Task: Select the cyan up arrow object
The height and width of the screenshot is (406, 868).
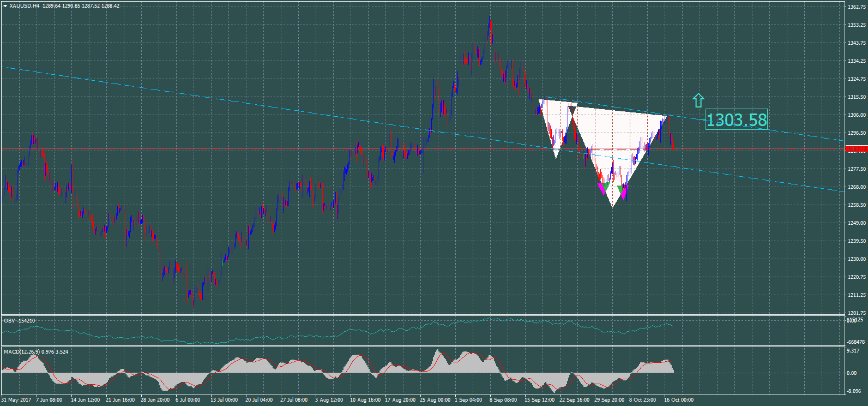Action: pos(698,100)
